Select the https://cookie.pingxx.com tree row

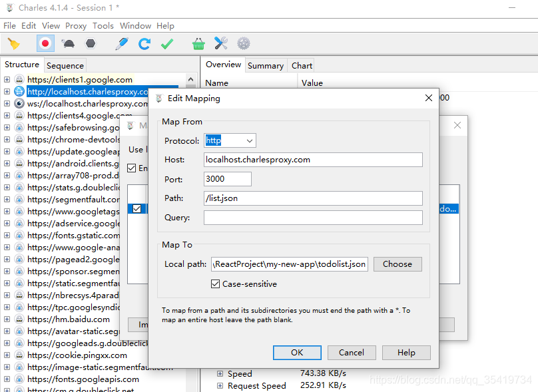click(77, 355)
